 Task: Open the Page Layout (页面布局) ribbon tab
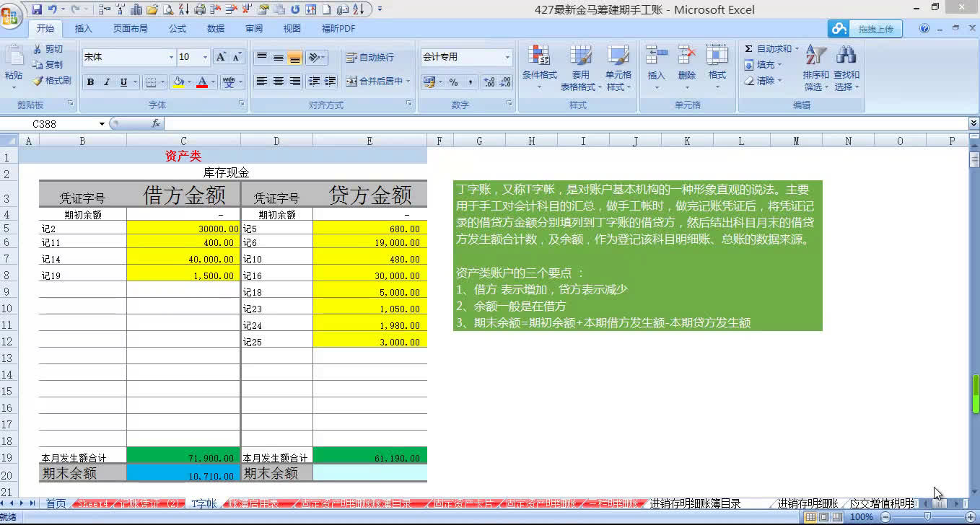click(131, 29)
